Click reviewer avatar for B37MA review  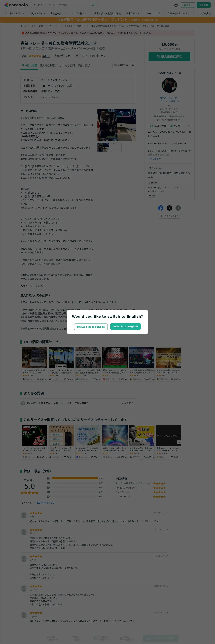(x=24, y=588)
